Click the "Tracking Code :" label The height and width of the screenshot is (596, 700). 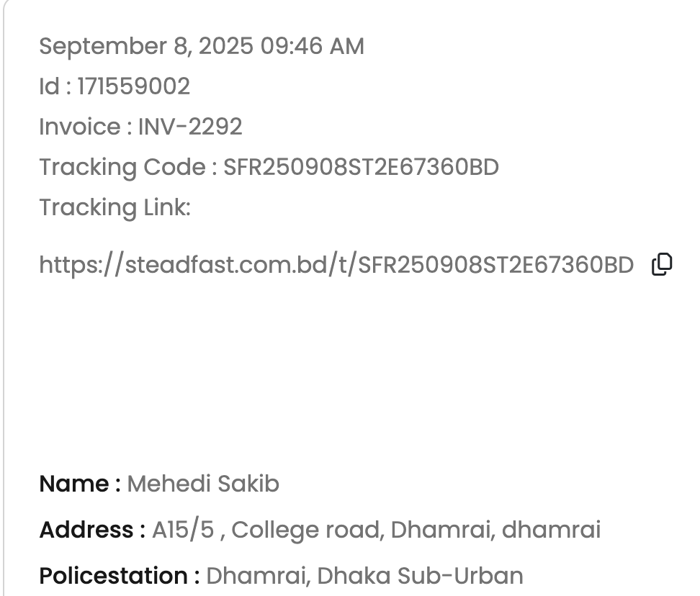point(127,167)
